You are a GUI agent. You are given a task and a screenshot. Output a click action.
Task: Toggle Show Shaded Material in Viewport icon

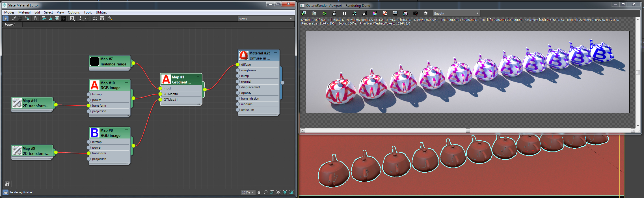point(57,19)
